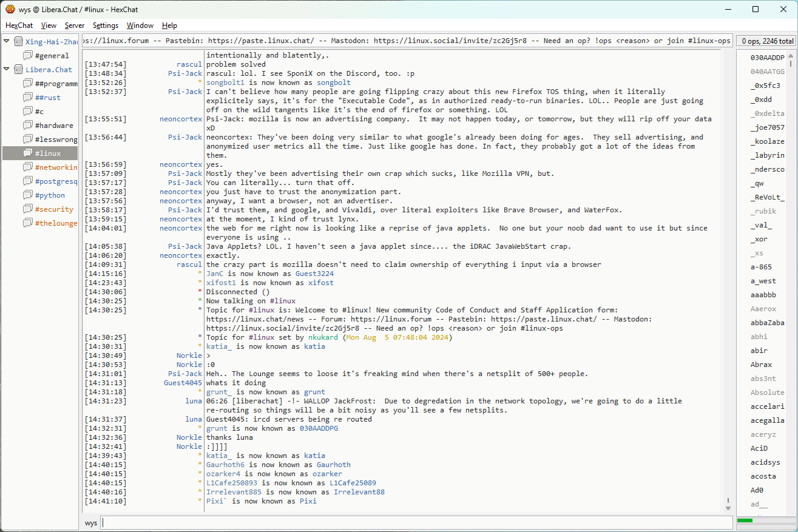Collapse the Xing-Hai-Zhao server tree
The height and width of the screenshot is (532, 798).
pos(7,42)
